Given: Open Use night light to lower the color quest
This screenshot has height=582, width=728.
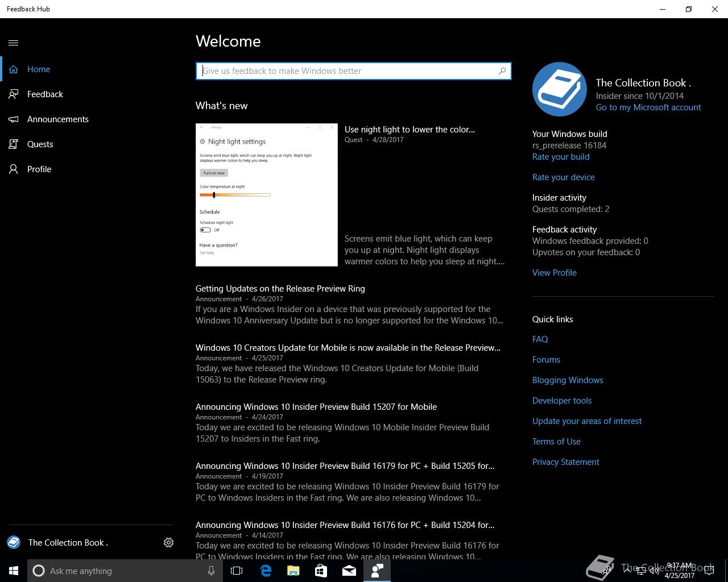Looking at the screenshot, I should tap(409, 130).
